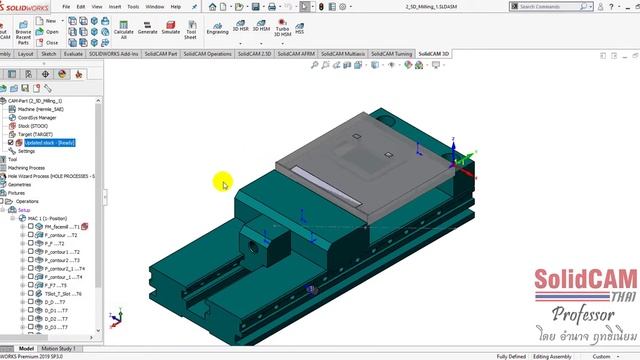The height and width of the screenshot is (360, 640).
Task: Select Target (TARGET) in the tree
Action: (x=35, y=134)
